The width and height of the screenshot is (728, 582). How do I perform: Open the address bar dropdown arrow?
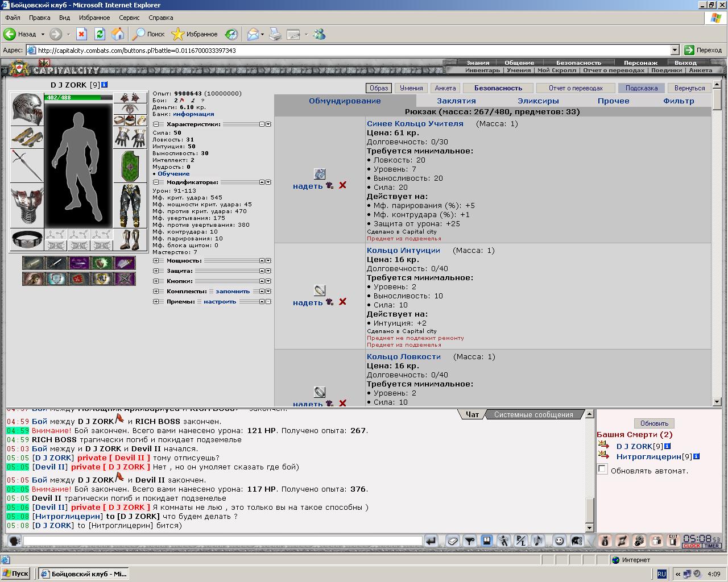[x=675, y=50]
